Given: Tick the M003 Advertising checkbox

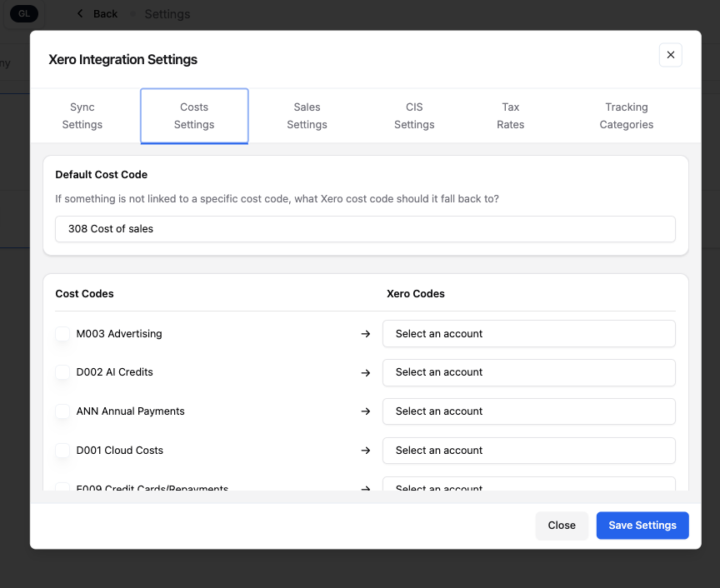Looking at the screenshot, I should click(x=62, y=334).
